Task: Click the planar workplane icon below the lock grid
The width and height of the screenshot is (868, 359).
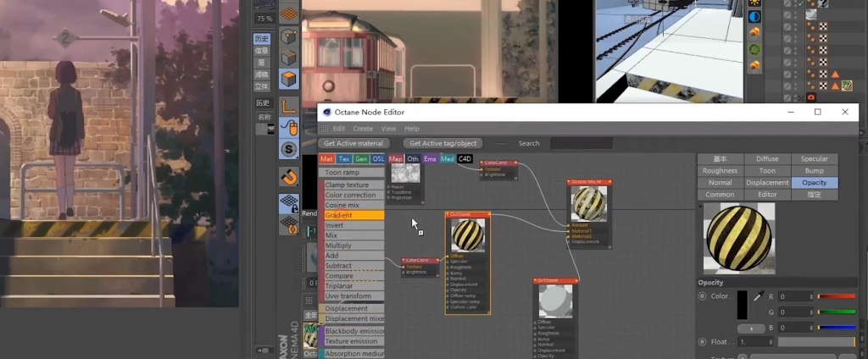Action: [x=289, y=224]
